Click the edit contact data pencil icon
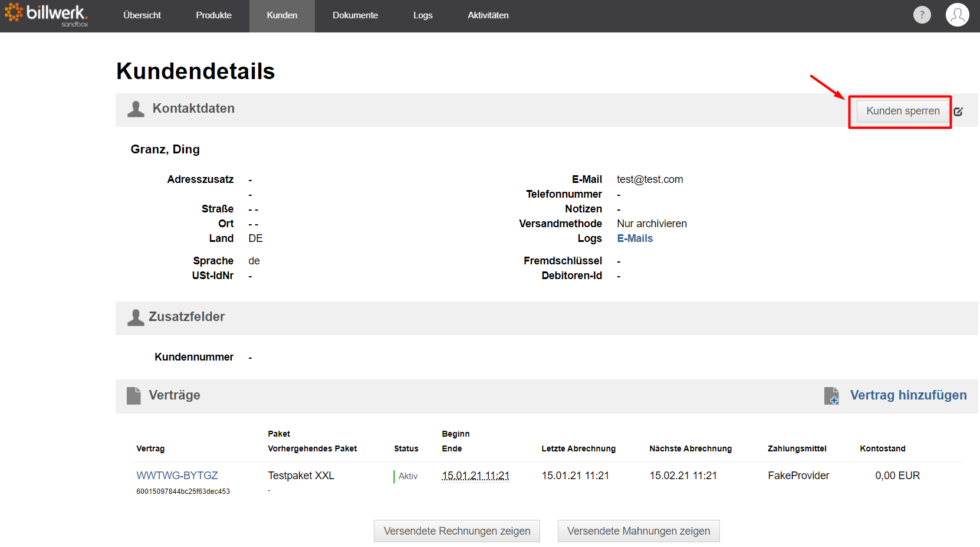Viewport: 980px width, 547px height. pos(959,112)
